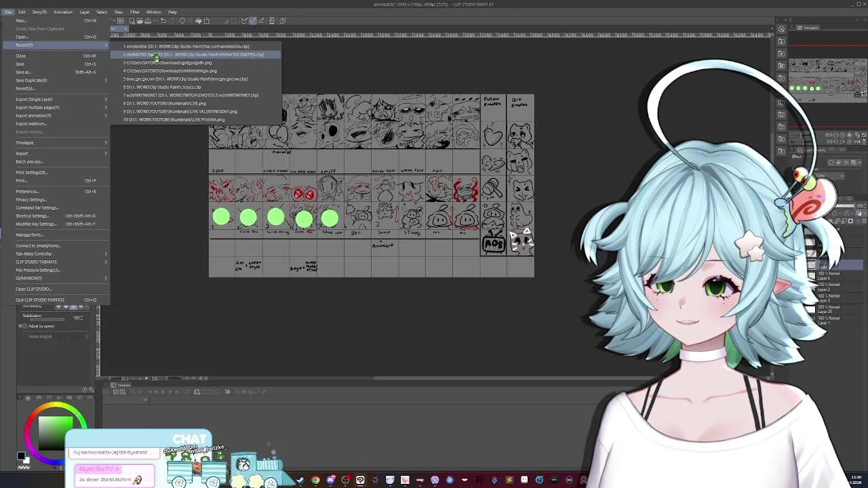868x488 pixels.
Task: Click the Redo arrow in command bar
Action: point(172,20)
